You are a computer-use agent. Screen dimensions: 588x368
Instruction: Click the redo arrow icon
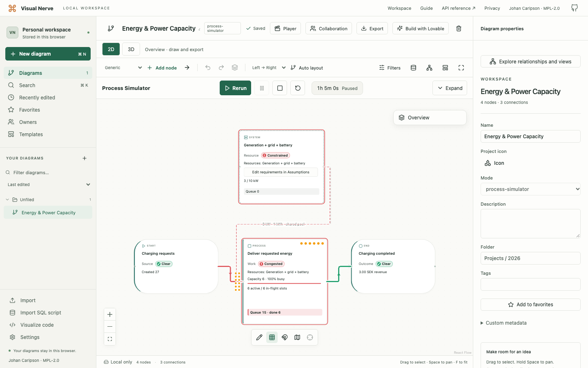[x=221, y=67]
